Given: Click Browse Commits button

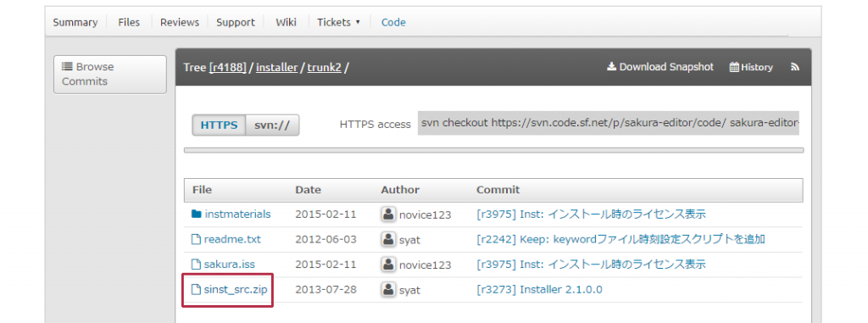Looking at the screenshot, I should (110, 75).
